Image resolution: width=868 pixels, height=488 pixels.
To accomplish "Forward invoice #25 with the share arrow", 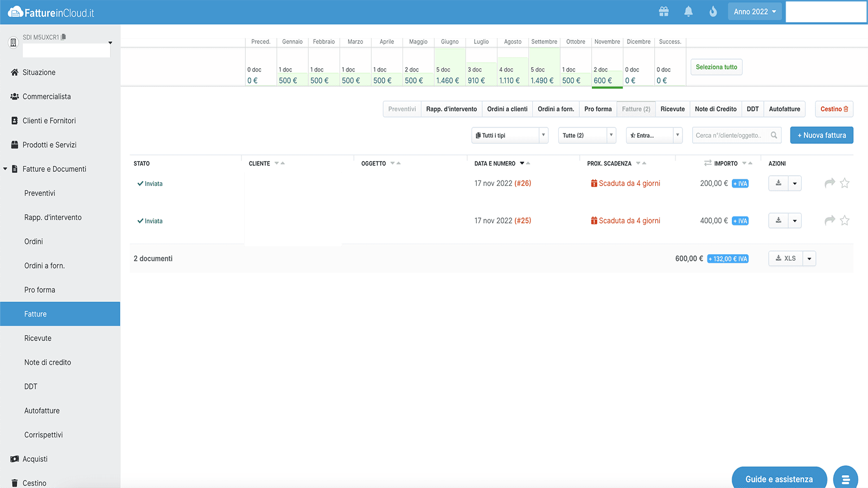I will [x=829, y=221].
